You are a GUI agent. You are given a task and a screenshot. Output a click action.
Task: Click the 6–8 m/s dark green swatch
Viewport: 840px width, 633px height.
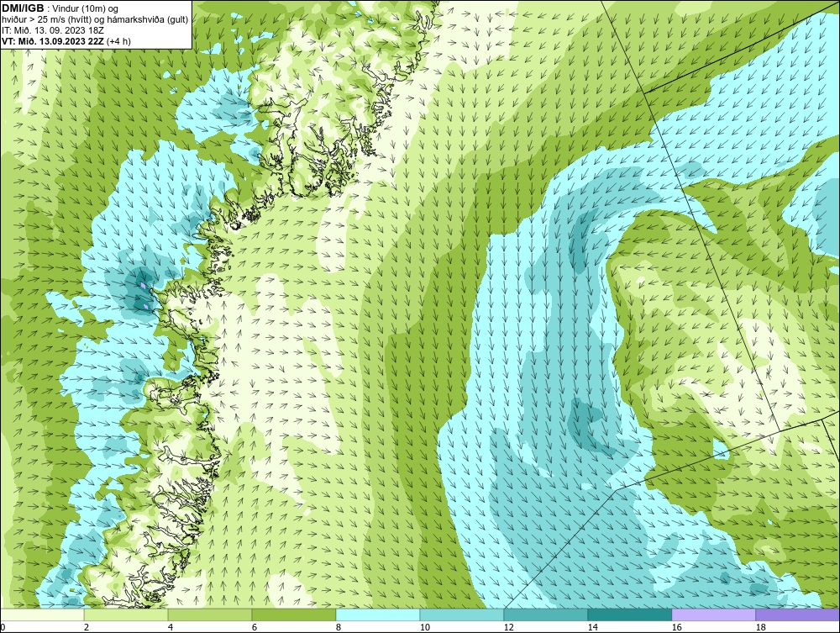click(294, 615)
